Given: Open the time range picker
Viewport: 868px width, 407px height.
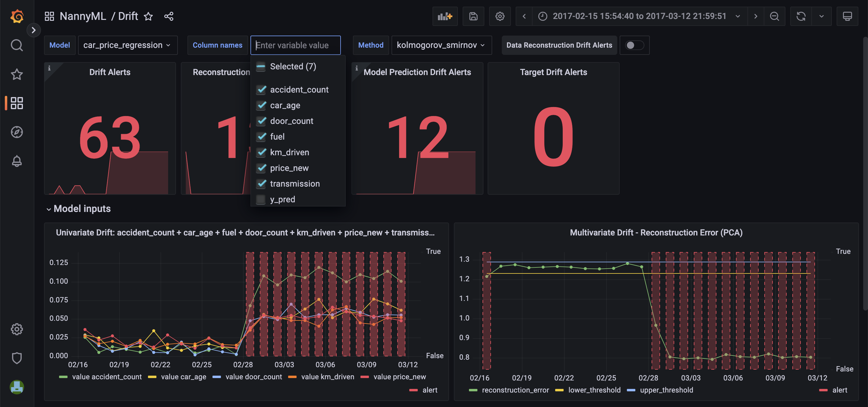Looking at the screenshot, I should tap(639, 16).
